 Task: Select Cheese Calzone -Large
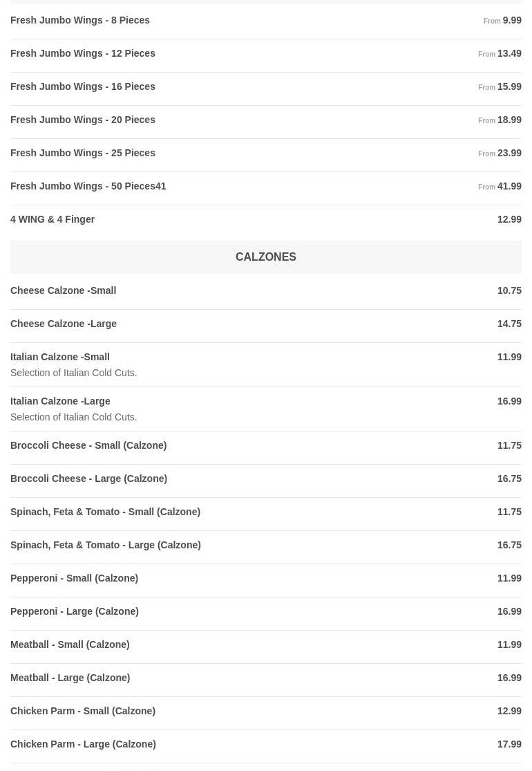pyautogui.click(x=64, y=324)
